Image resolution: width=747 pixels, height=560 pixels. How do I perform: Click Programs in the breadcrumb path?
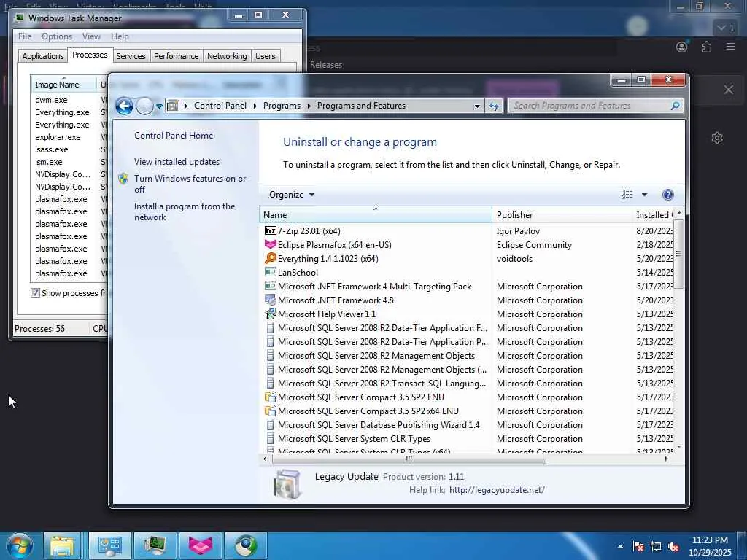coord(282,106)
